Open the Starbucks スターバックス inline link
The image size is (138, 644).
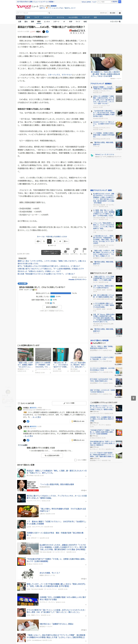pos(54,75)
